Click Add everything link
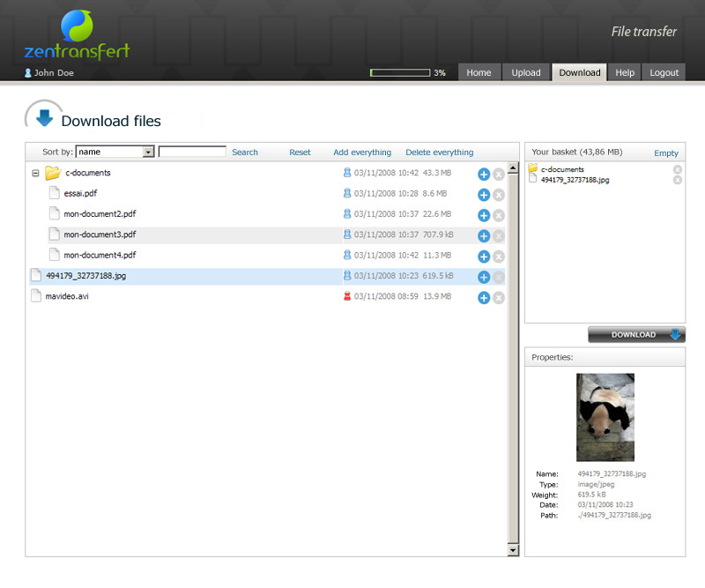705x588 pixels. pyautogui.click(x=362, y=152)
